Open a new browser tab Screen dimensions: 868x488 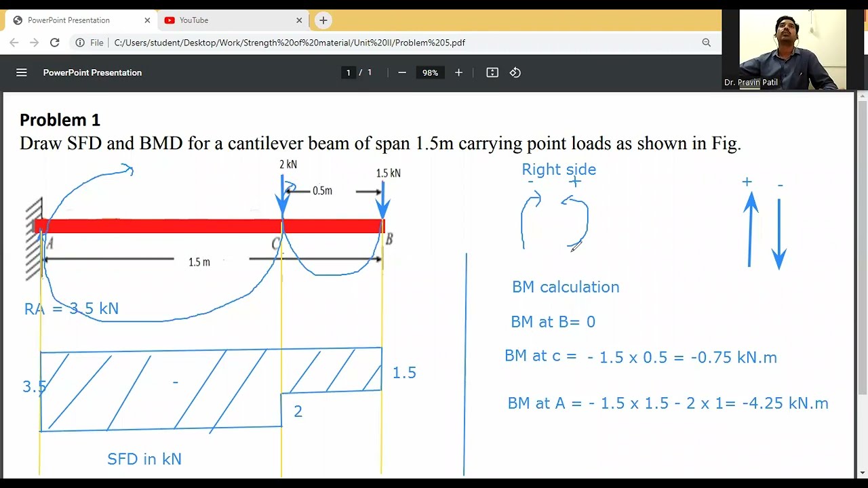click(323, 20)
